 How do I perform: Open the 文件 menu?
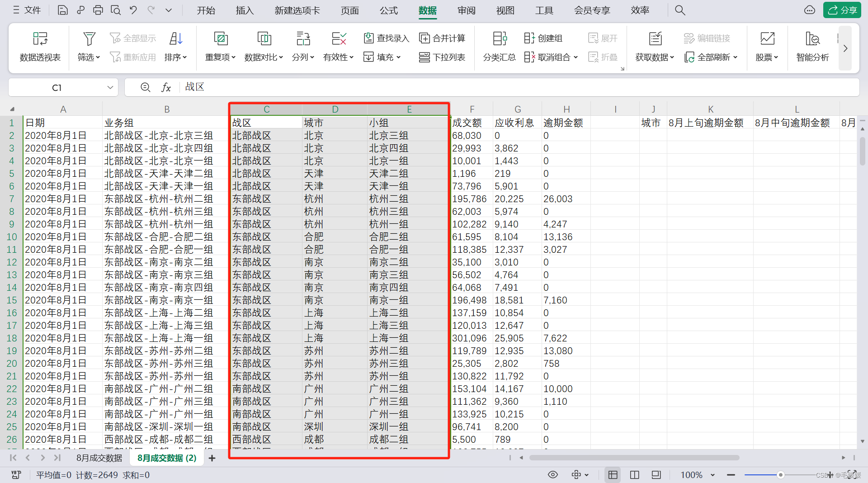(x=27, y=10)
